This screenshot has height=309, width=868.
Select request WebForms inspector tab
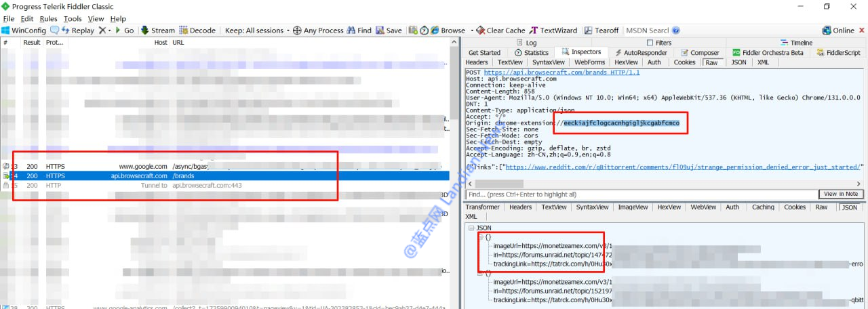click(x=589, y=62)
